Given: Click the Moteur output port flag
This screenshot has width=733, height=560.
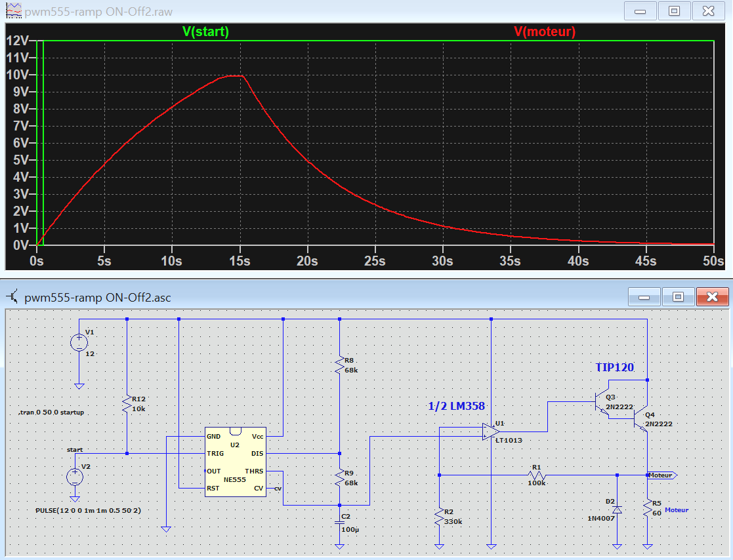Looking at the screenshot, I should [x=662, y=475].
